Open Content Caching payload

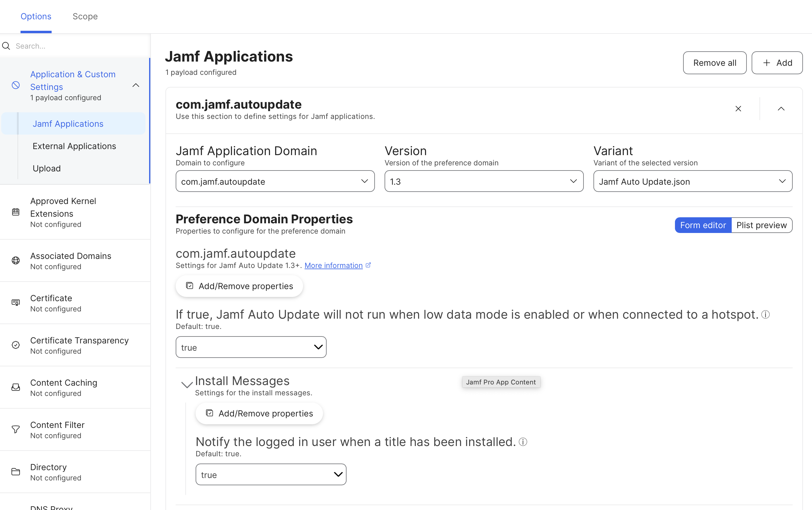click(x=75, y=387)
